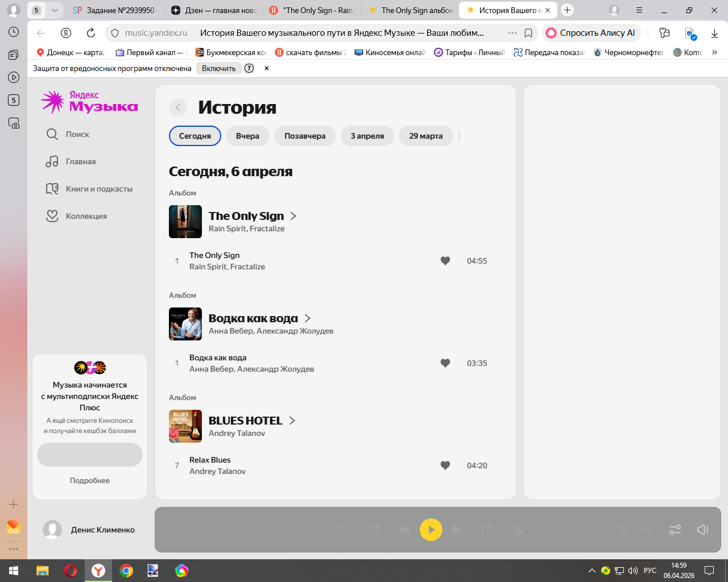This screenshot has height=582, width=728.
Task: Open the play queue list
Action: click(x=648, y=530)
